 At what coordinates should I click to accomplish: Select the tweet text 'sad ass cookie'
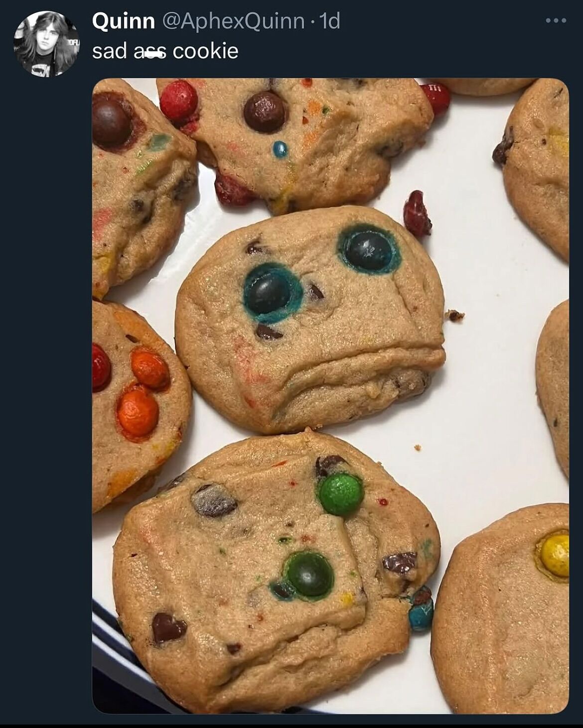pos(165,51)
